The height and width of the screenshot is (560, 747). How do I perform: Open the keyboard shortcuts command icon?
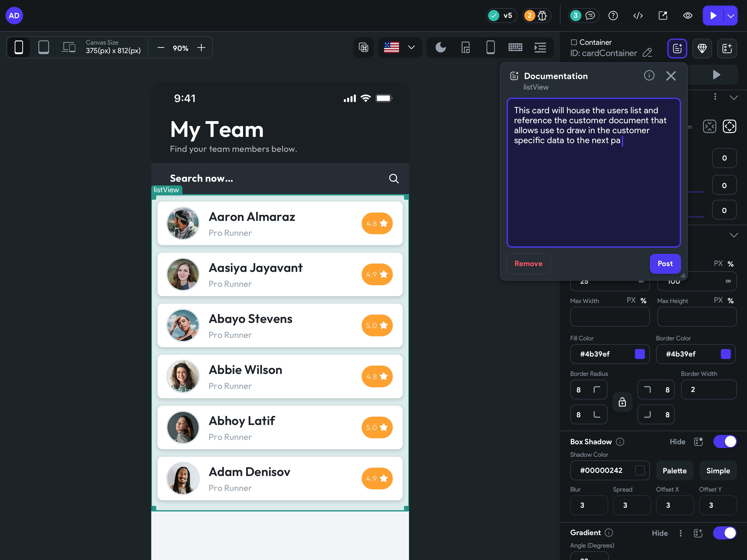(x=363, y=47)
